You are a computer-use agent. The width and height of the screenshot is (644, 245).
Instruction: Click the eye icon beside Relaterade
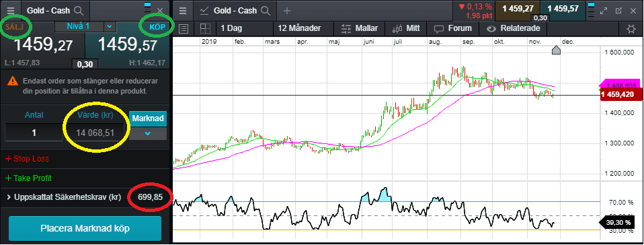click(491, 29)
